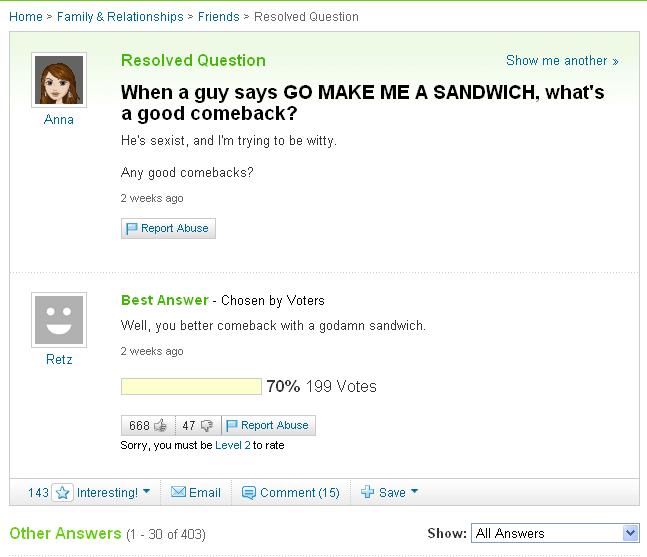Navigate to Family & Relationships breadcrumb
647x557 pixels.
(120, 16)
